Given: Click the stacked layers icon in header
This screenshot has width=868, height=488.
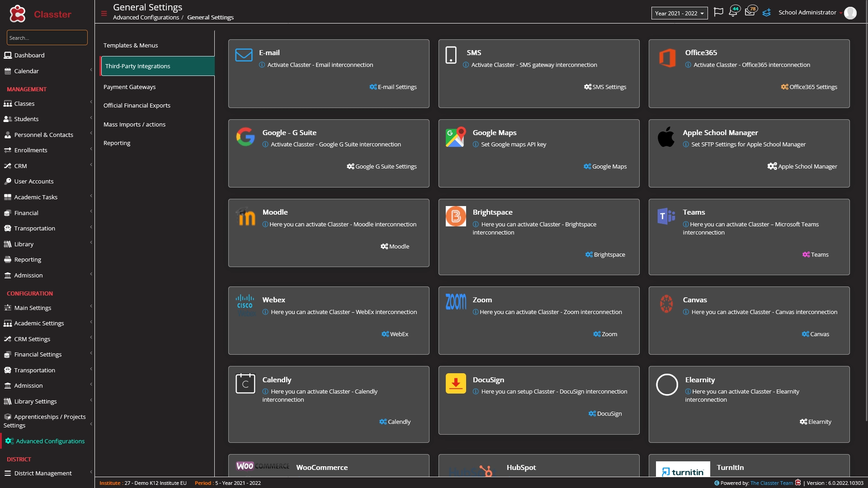Looking at the screenshot, I should tap(767, 13).
